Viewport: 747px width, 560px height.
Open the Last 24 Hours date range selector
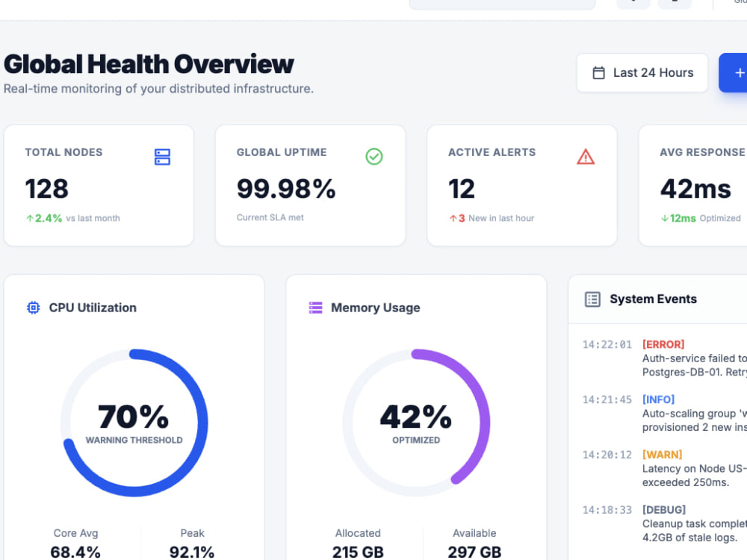click(x=642, y=73)
